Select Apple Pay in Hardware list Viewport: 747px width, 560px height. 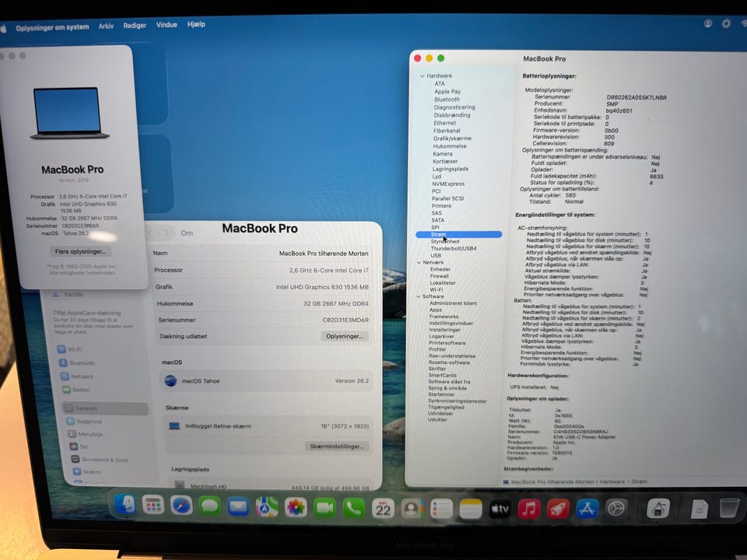click(x=447, y=92)
